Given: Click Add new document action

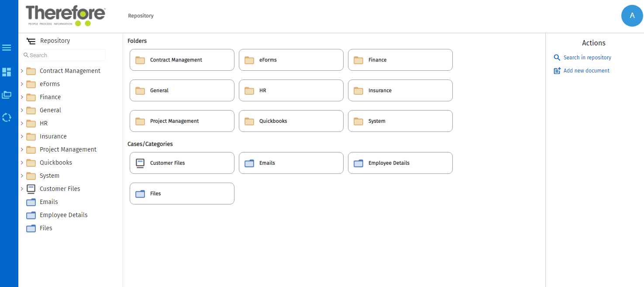Looking at the screenshot, I should pos(586,71).
